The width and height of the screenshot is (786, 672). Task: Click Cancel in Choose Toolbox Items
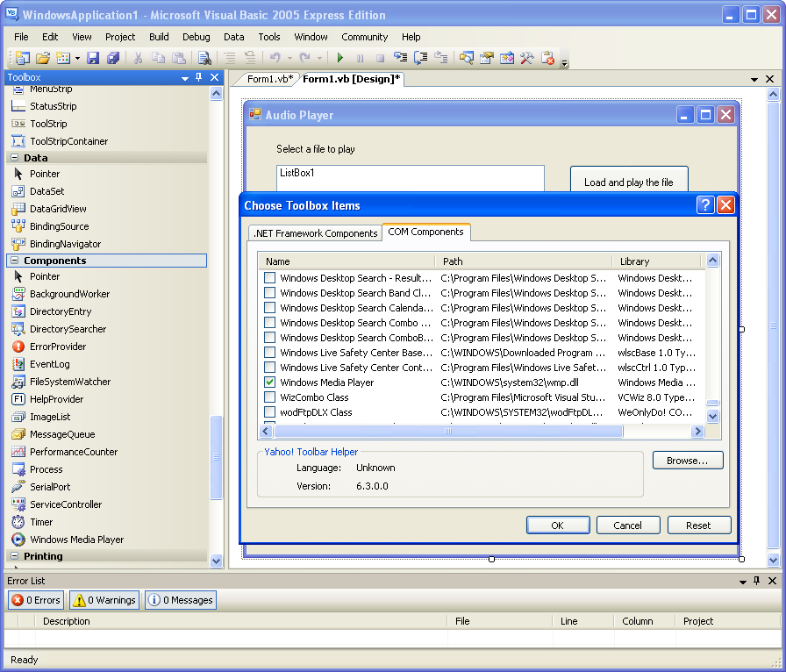pyautogui.click(x=627, y=525)
